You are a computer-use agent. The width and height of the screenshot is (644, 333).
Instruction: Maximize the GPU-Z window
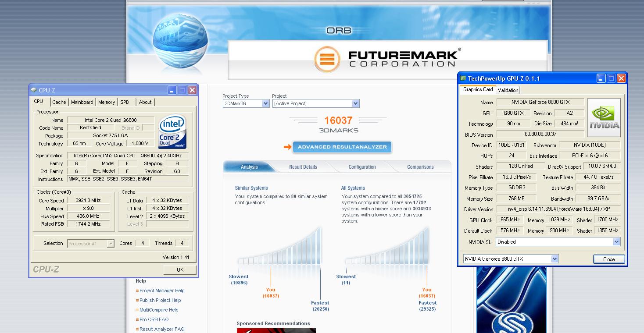coord(611,78)
